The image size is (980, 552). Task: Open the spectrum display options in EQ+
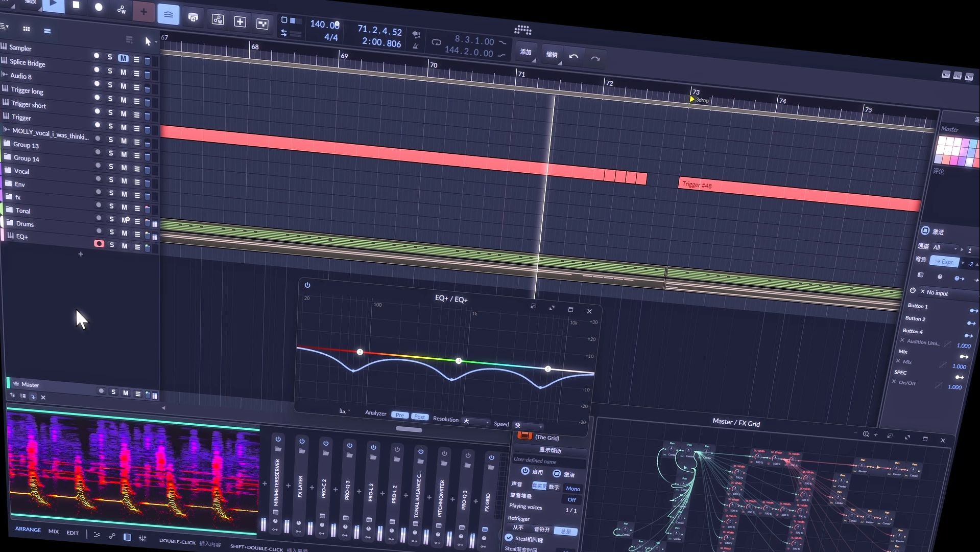tap(345, 411)
